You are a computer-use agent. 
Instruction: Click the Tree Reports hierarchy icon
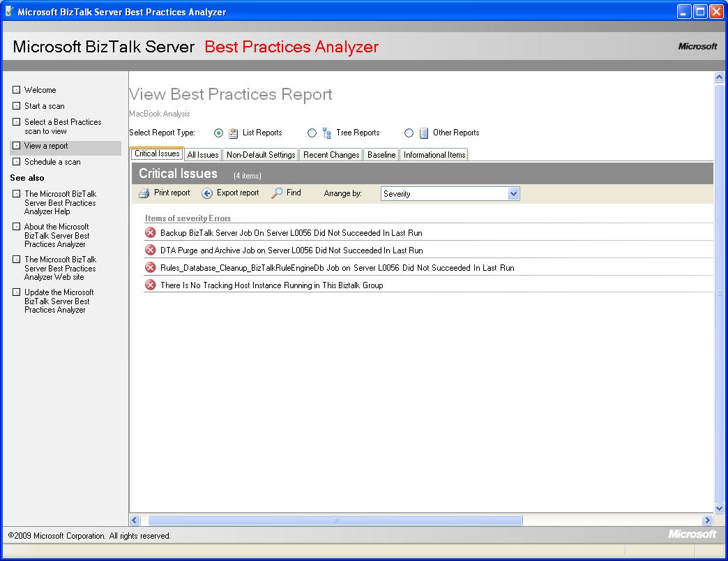click(327, 133)
